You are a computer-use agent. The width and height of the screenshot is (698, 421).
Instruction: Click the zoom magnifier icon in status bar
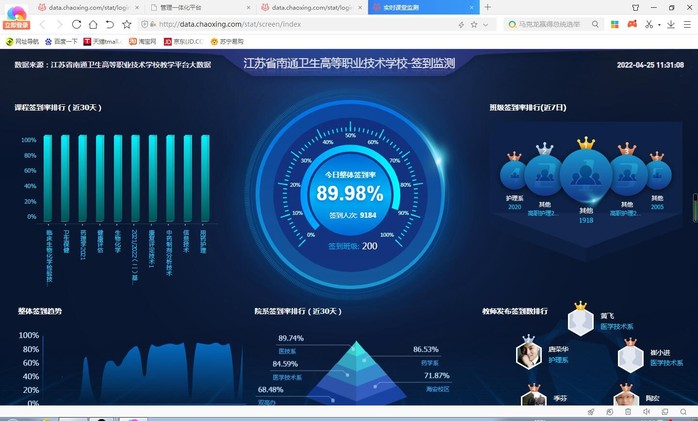[683, 412]
